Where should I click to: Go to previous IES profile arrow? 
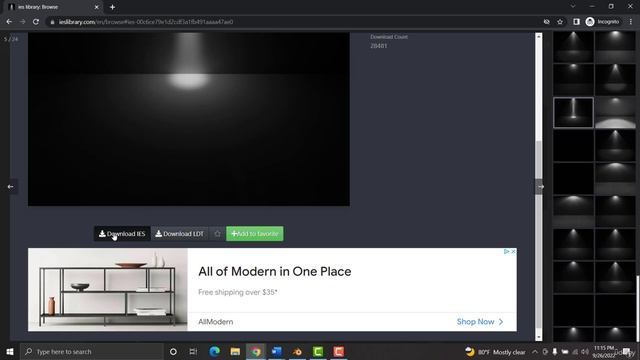tap(11, 187)
